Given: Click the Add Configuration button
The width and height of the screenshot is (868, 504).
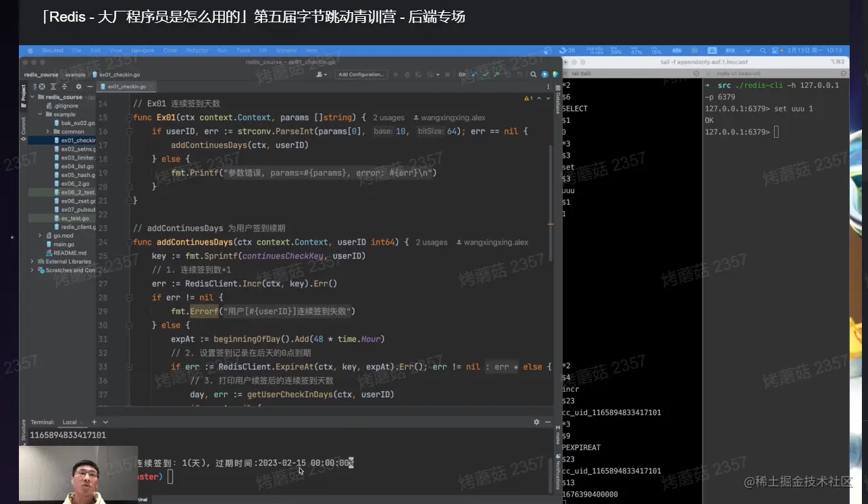Looking at the screenshot, I should coord(361,74).
